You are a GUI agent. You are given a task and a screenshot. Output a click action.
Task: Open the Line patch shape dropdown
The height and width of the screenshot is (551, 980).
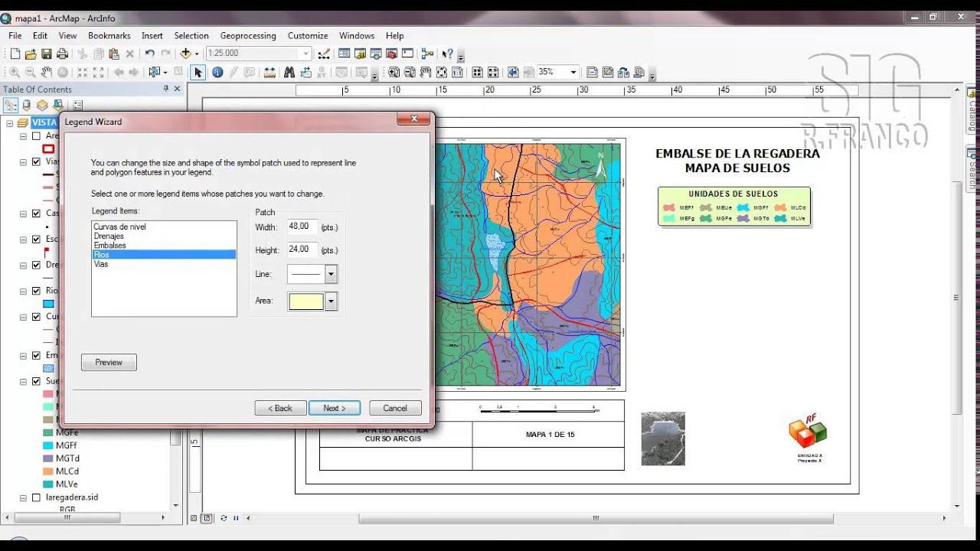click(331, 274)
